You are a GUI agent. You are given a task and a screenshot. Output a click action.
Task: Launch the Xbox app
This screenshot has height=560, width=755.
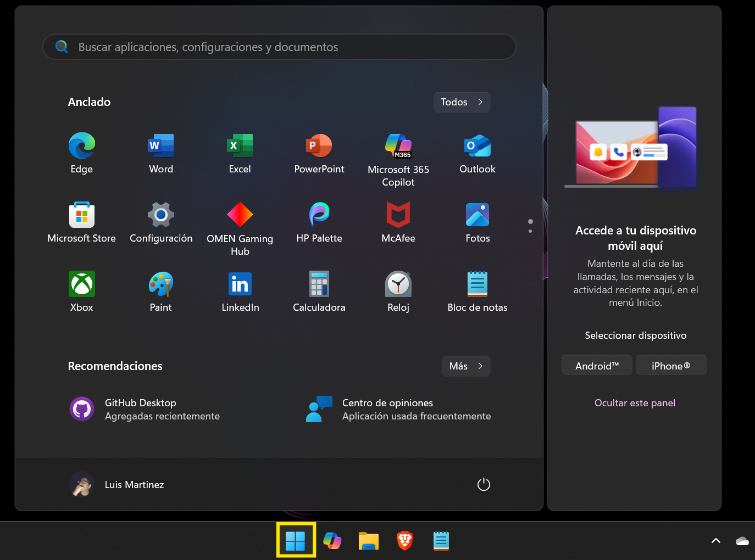pos(81,290)
